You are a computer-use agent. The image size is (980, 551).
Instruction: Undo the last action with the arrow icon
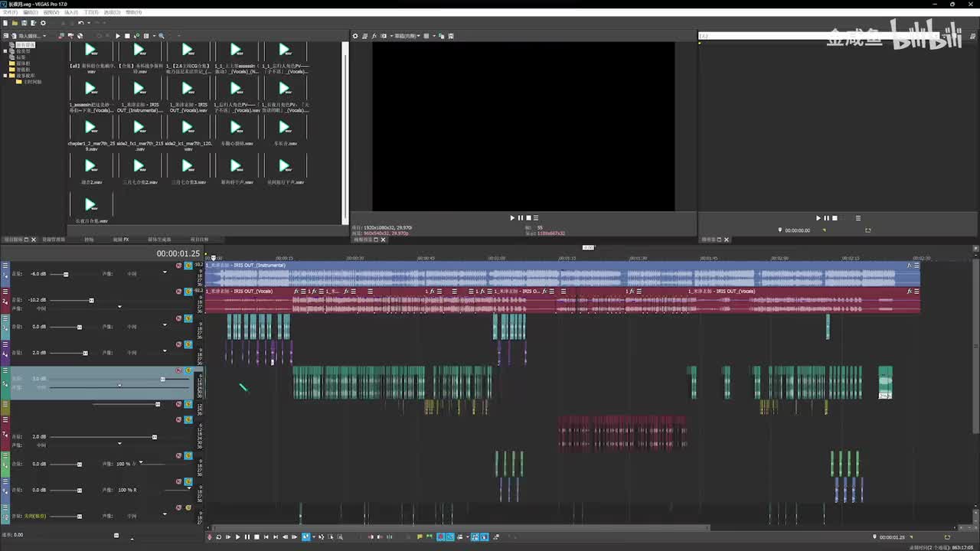click(x=80, y=23)
